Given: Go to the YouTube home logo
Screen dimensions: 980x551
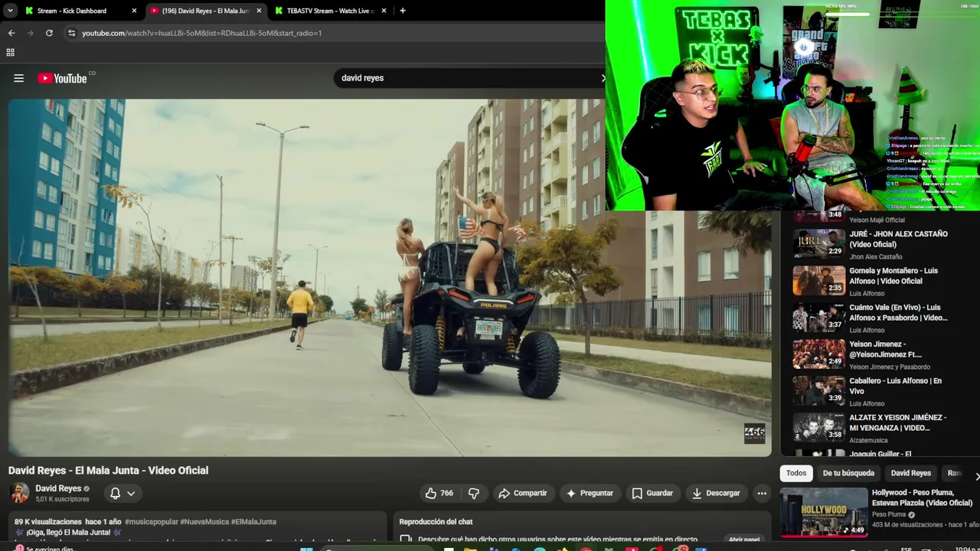Looking at the screenshot, I should click(x=62, y=78).
